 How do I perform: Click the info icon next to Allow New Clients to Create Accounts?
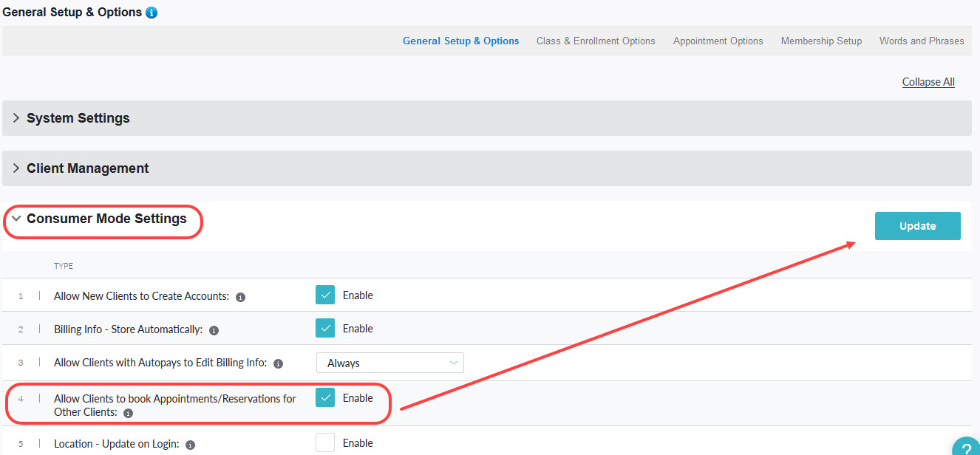click(x=240, y=296)
